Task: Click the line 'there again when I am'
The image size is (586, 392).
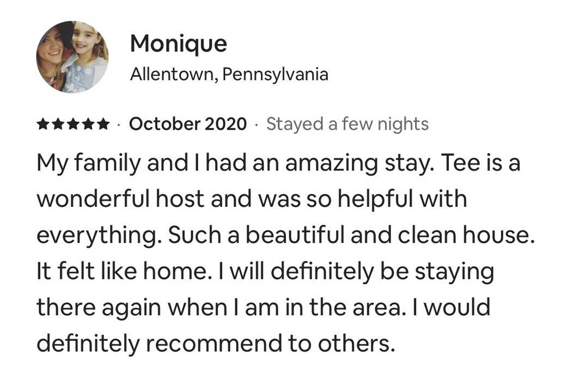Action: (166, 308)
